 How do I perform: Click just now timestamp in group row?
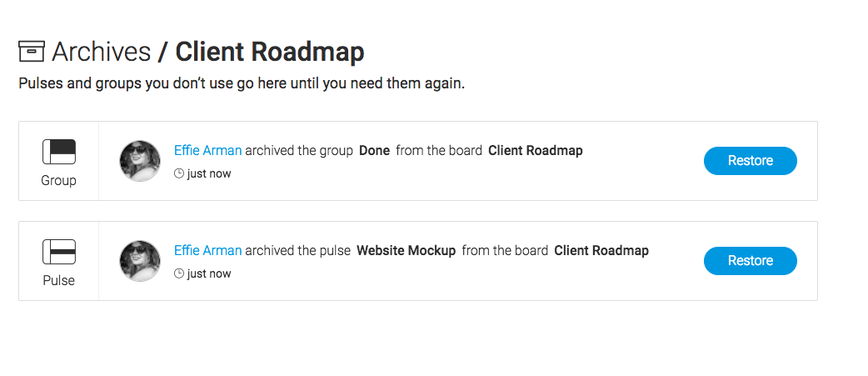(209, 174)
